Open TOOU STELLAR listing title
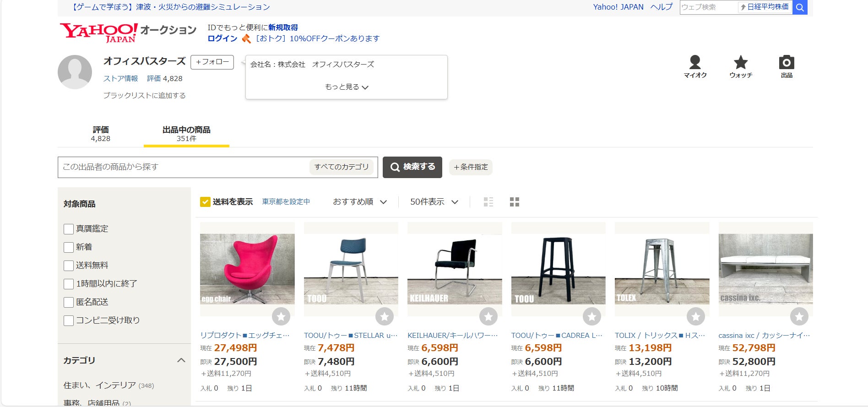Image resolution: width=868 pixels, height=407 pixels. pos(351,336)
